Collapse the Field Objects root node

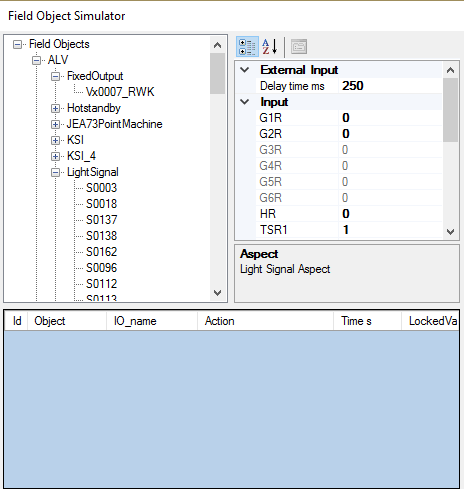[17, 44]
